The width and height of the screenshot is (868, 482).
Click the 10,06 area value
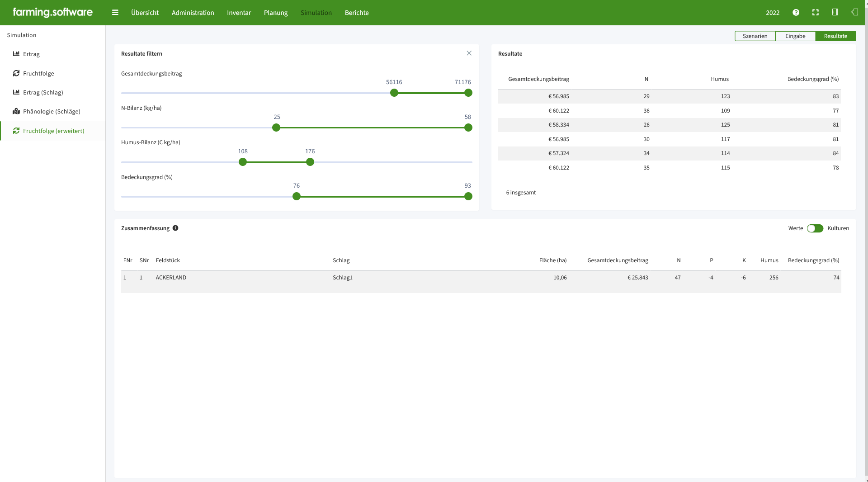tap(560, 278)
